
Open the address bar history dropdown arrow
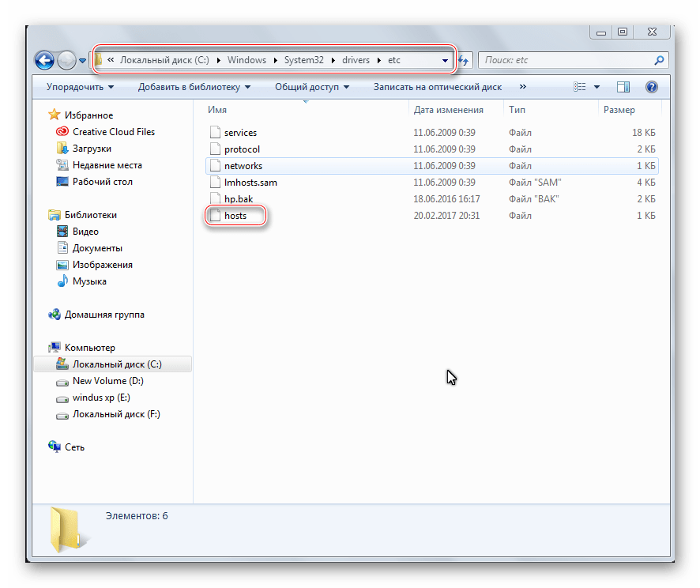click(x=445, y=61)
